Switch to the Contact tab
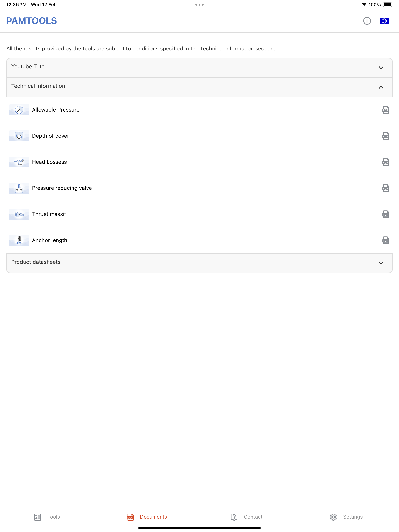Viewport: 399px width, 532px height. coord(246,517)
